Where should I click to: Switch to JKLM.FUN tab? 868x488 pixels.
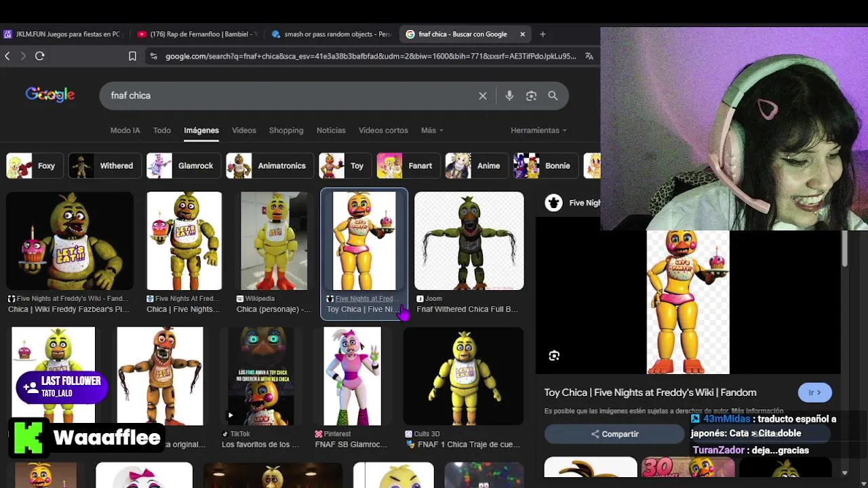(x=62, y=34)
